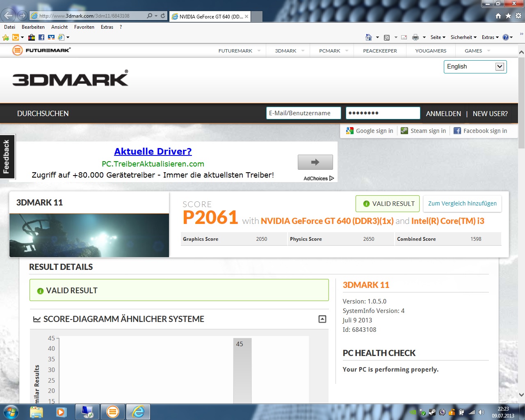Click DURCHSUCHEN in the dark bar
This screenshot has width=525, height=420.
click(43, 114)
